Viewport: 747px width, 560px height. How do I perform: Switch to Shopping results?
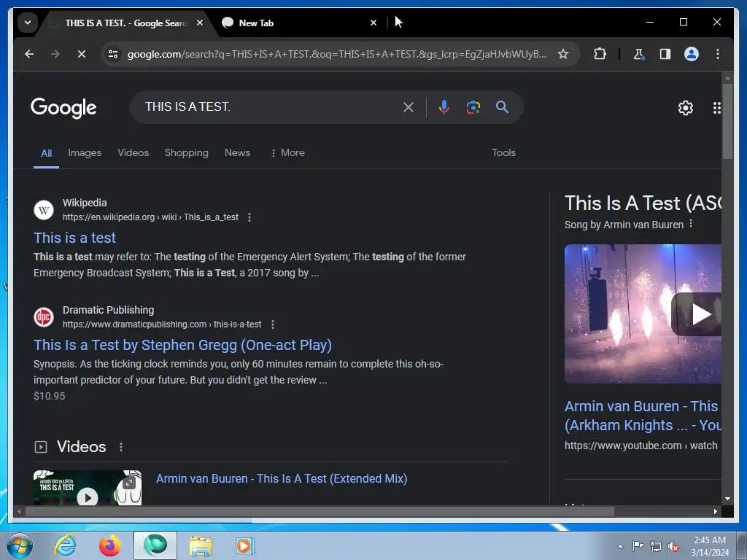coord(186,153)
